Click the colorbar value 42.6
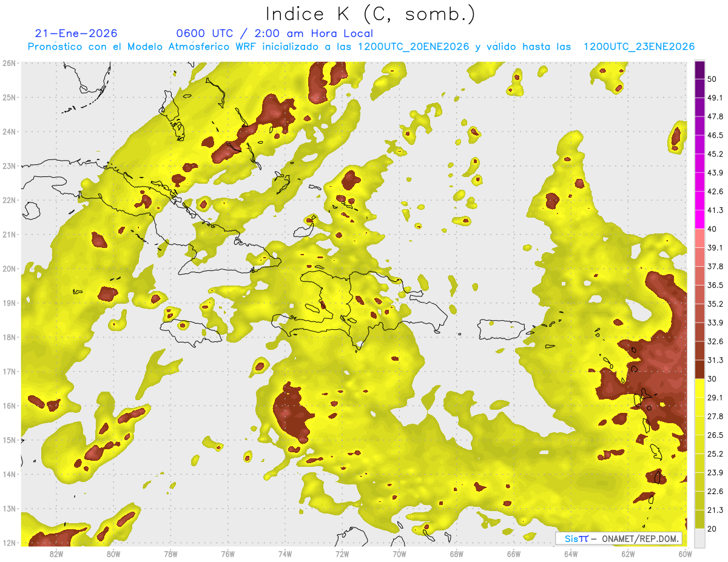Screen dimensions: 728x562 click(x=715, y=192)
